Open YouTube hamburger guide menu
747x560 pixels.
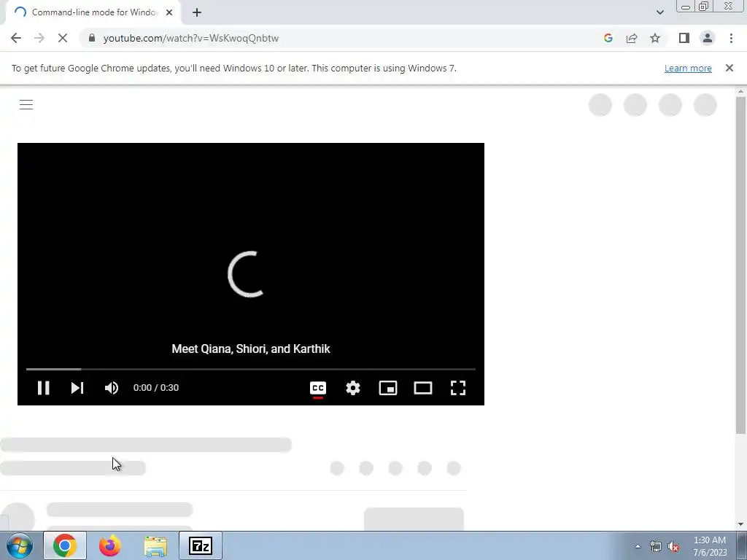coord(26,105)
